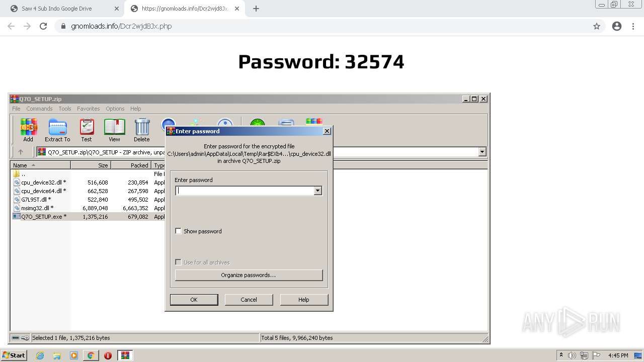Viewport: 644px width, 362px height.
Task: Click Cancel in the password dialog
Action: pyautogui.click(x=249, y=300)
